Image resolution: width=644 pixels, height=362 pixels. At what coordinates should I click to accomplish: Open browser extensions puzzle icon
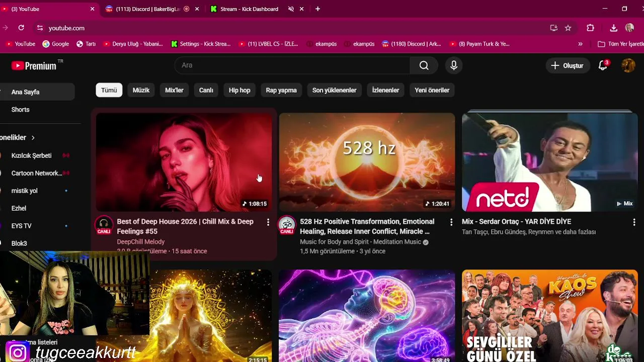pyautogui.click(x=591, y=28)
